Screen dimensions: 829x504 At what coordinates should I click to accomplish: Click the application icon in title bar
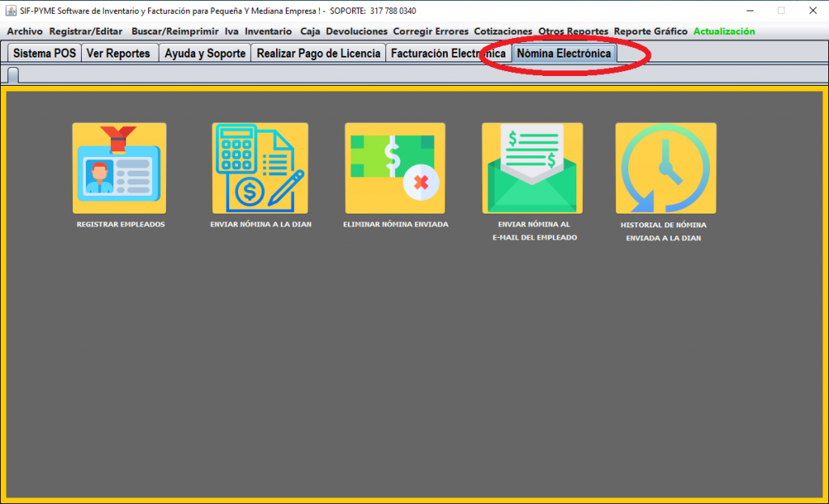pyautogui.click(x=10, y=11)
